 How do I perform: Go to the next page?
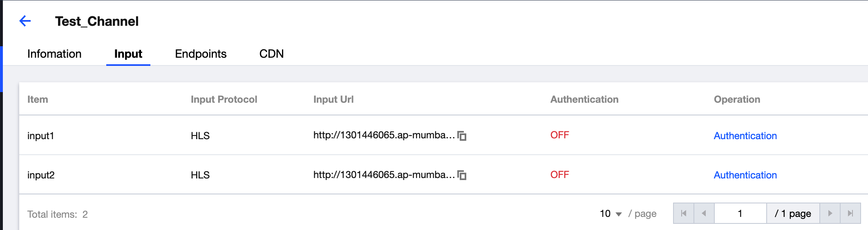[x=830, y=213]
